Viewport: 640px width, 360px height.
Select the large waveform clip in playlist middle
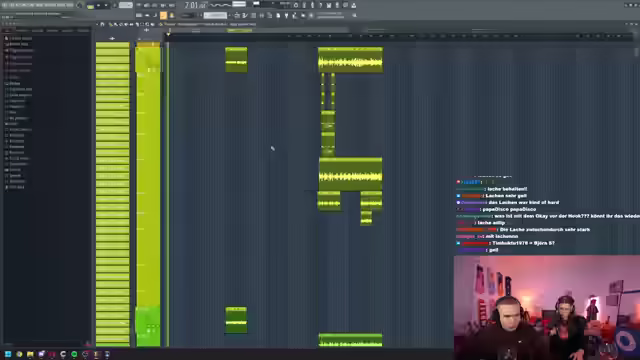350,174
